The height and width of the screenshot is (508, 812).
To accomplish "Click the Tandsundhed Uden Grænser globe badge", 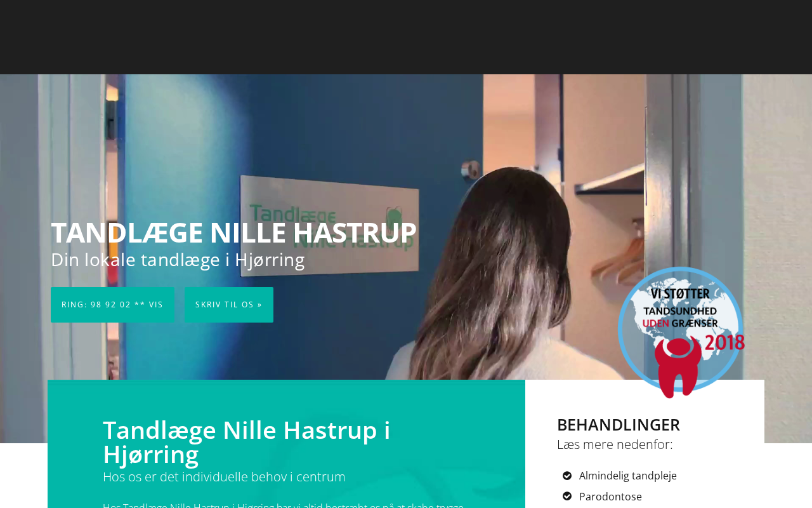I will [x=681, y=332].
